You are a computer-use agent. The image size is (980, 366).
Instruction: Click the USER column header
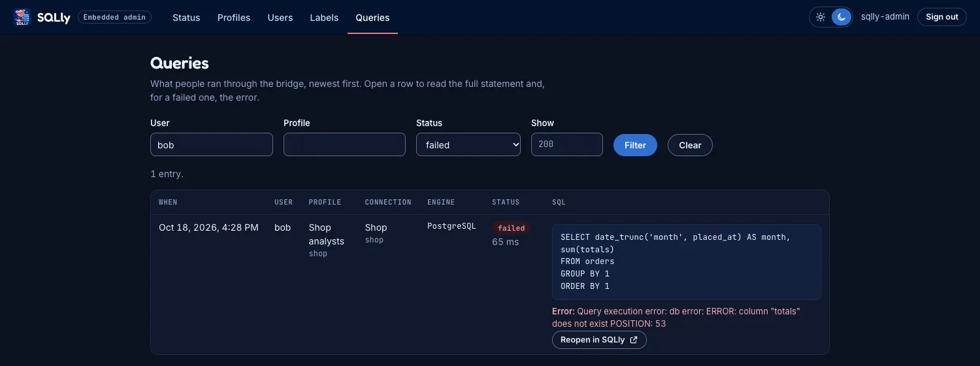pos(284,203)
